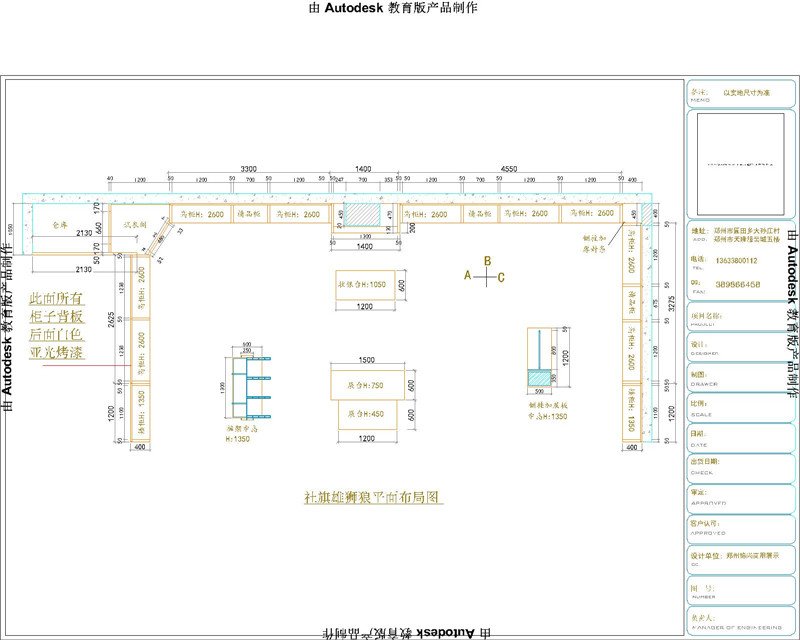The image size is (800, 640).
Task: Click the "2130" dimension inside 仓库 room
Action: click(x=84, y=233)
